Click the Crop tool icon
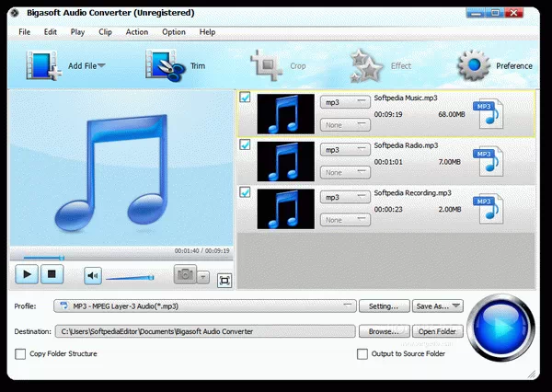Screen dimensions: 552x392 (266, 65)
